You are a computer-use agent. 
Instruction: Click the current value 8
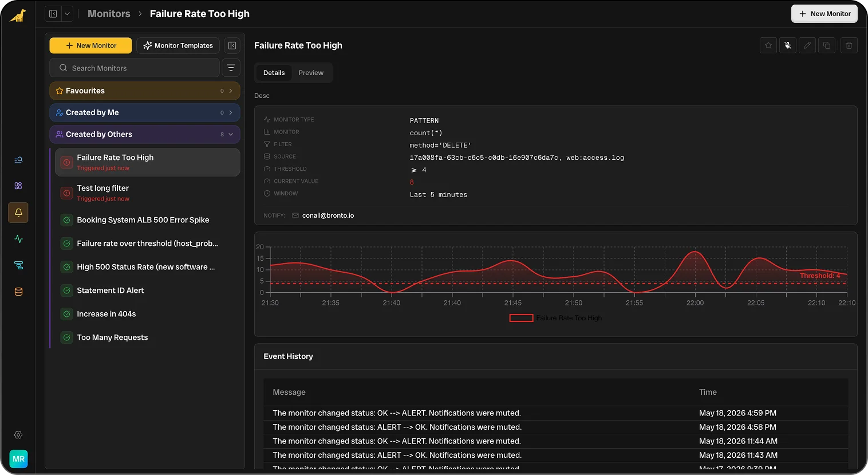412,182
